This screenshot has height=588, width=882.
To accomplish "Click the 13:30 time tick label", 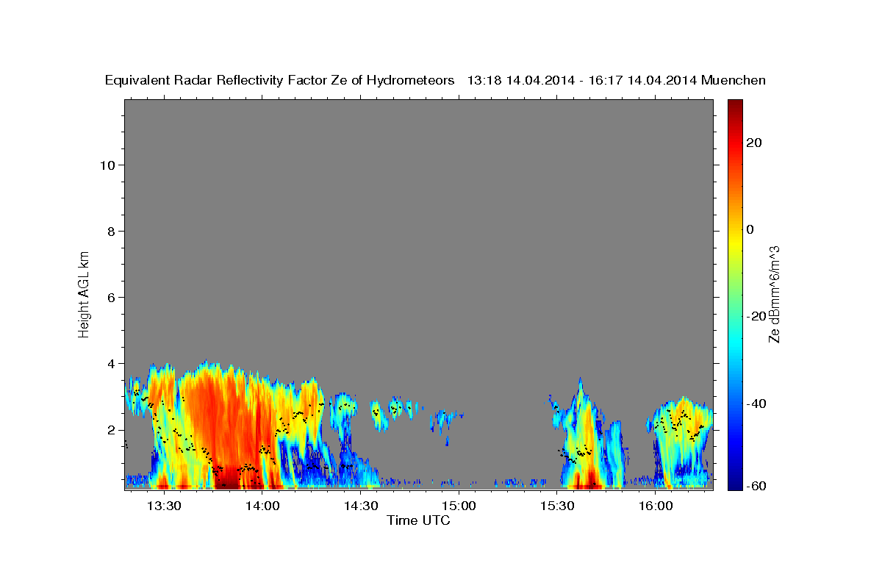I will click(x=164, y=506).
